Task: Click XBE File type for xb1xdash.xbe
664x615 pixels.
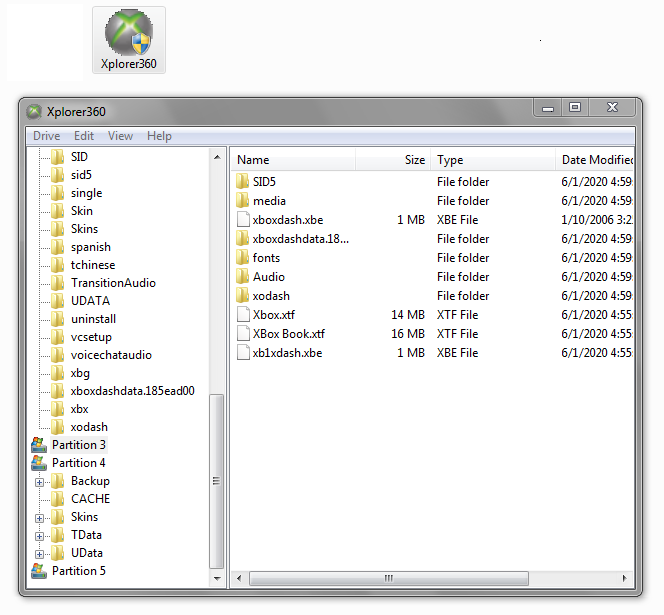Action: pos(457,353)
